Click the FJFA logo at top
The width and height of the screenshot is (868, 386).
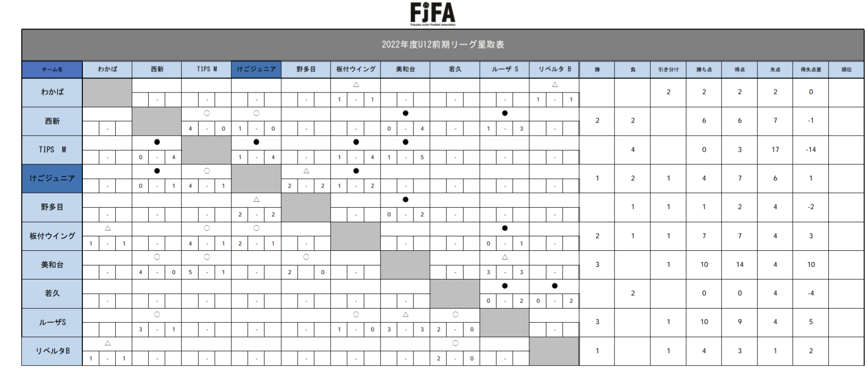[433, 14]
